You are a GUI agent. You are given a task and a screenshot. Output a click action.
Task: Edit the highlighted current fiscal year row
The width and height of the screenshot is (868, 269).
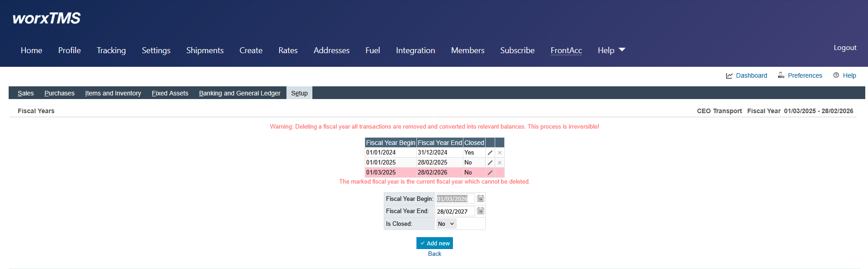point(490,173)
